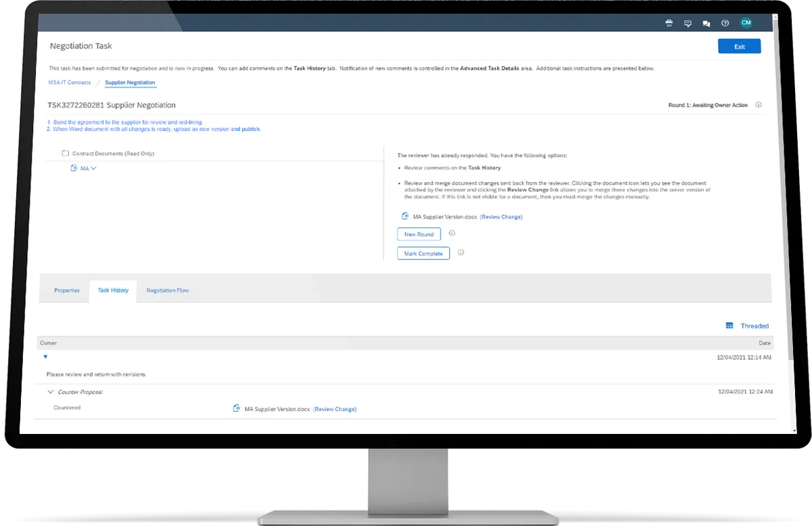
Task: Click the 12/04/2021 12:14 AM timestamp
Action: pos(744,357)
